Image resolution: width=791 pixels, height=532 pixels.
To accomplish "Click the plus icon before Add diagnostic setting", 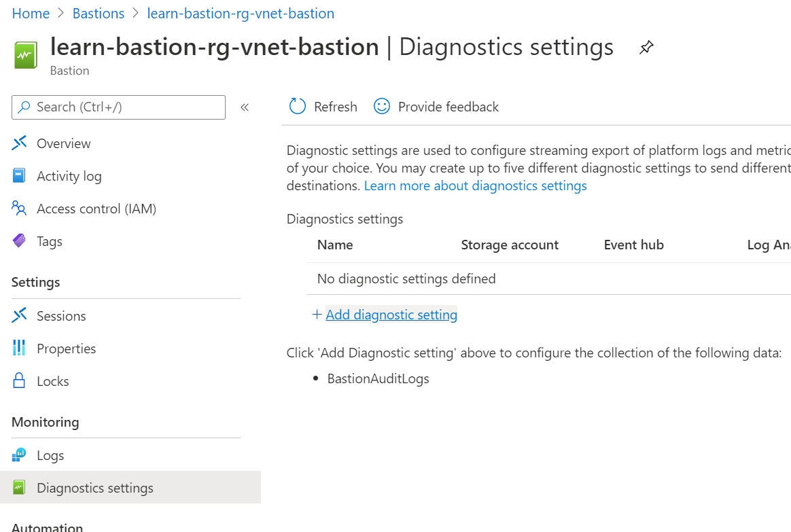I will point(317,315).
